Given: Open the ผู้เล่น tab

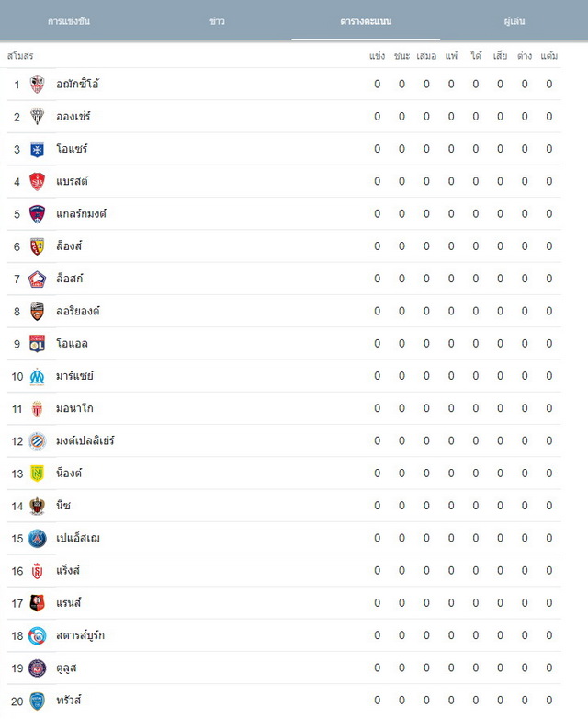Looking at the screenshot, I should pyautogui.click(x=514, y=21).
